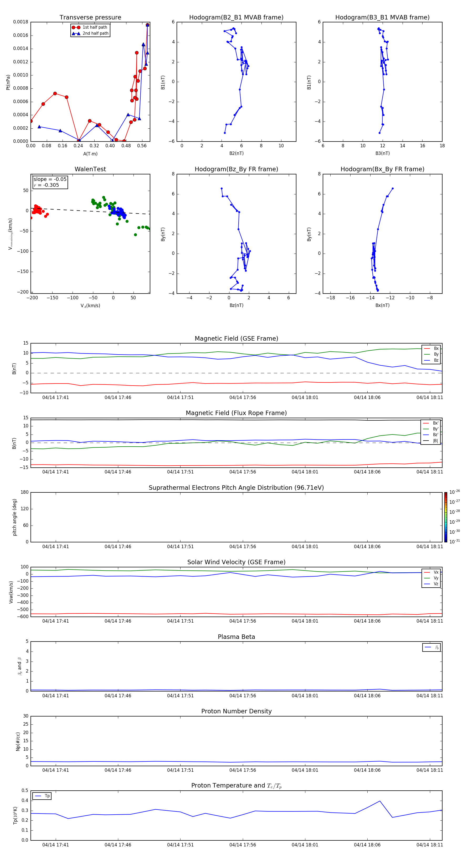This screenshot has width=473, height=868.
Task: Click the "Tp(10^6K)" y-axis label
Action: coord(15,815)
